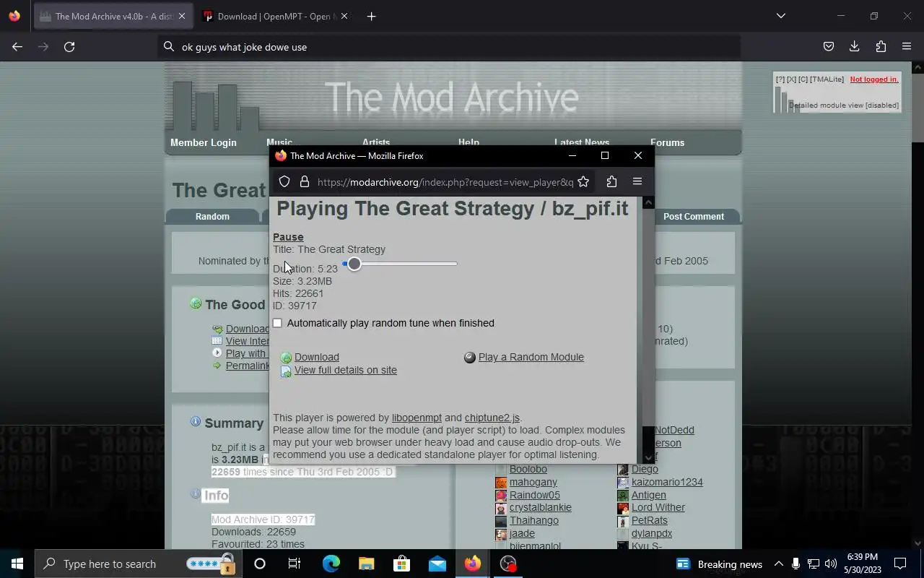
Task: Open the Extensions icon in the main Firefox toolbar
Action: pos(881,47)
